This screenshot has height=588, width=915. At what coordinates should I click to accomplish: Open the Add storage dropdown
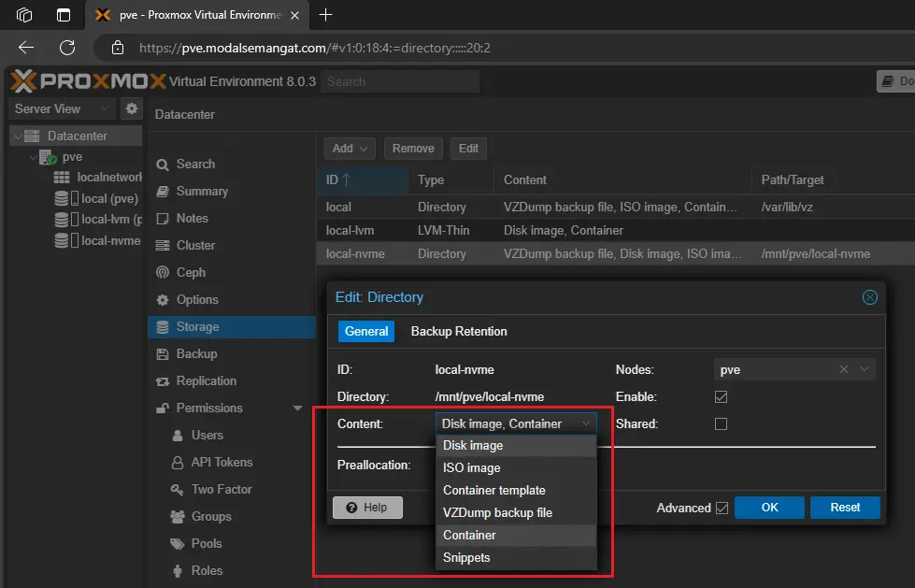click(350, 149)
